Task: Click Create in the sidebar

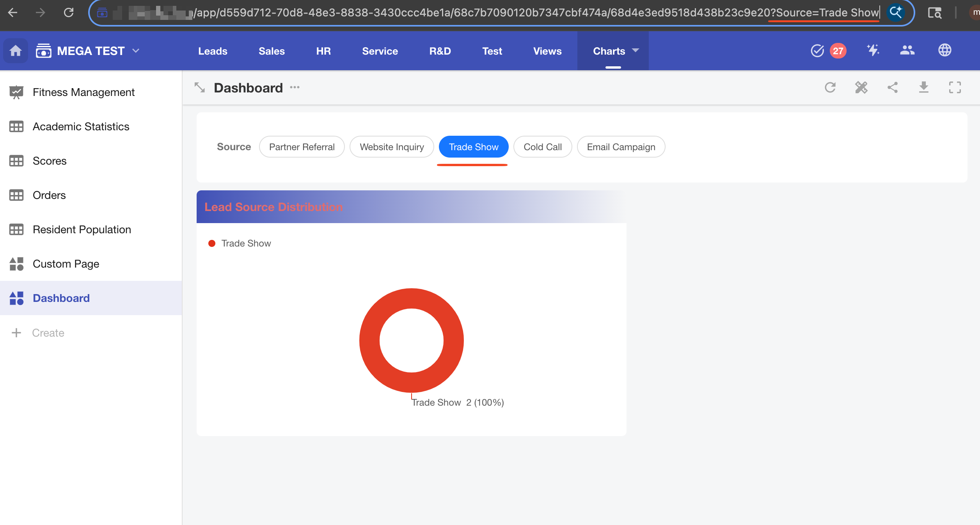Action: (48, 333)
